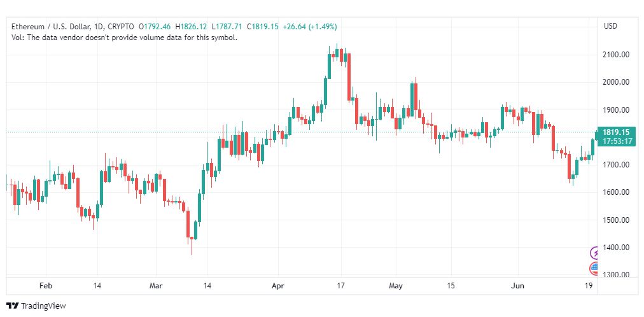Viewport: 644px width, 317px height.
Task: Click the 1819.15 current price tag
Action: point(616,132)
